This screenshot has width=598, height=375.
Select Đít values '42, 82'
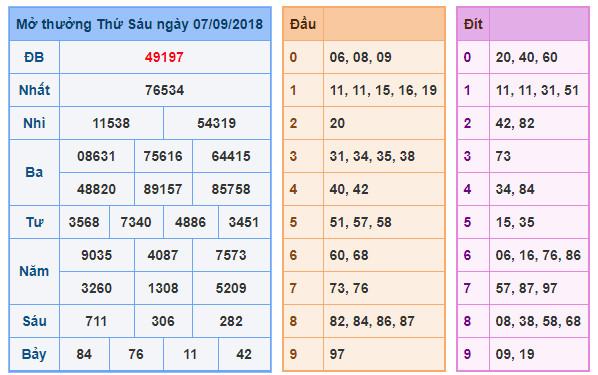pyautogui.click(x=515, y=123)
